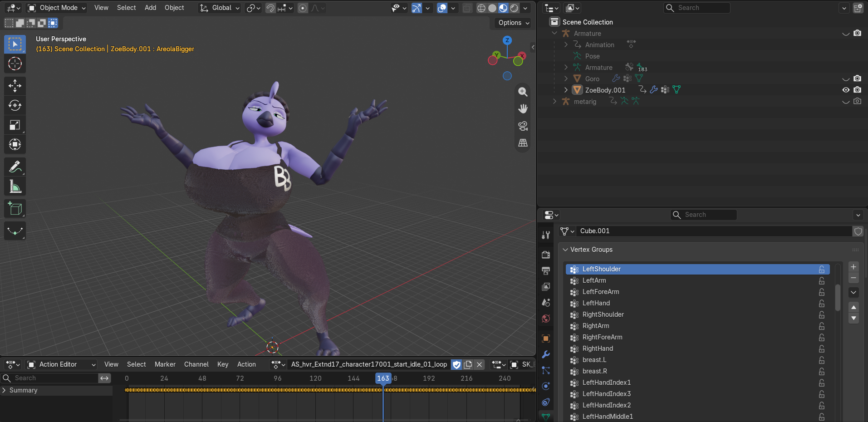
Task: Toggle render visibility for metarig
Action: point(857,101)
